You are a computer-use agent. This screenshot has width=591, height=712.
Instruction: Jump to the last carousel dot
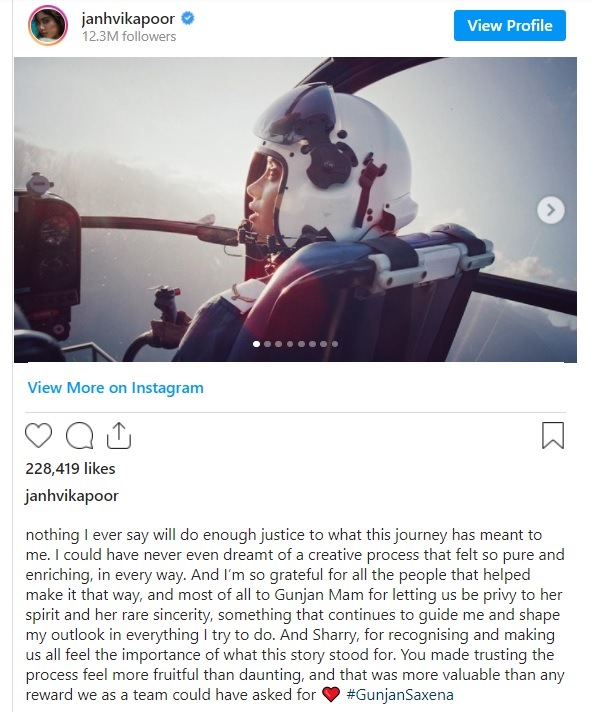click(x=335, y=344)
